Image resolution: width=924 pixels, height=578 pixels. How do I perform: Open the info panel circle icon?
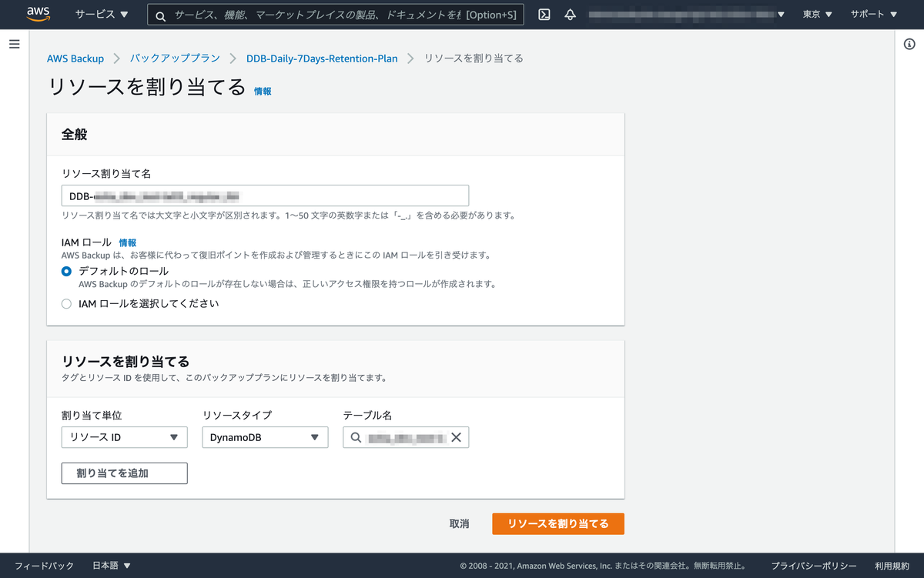coord(909,44)
